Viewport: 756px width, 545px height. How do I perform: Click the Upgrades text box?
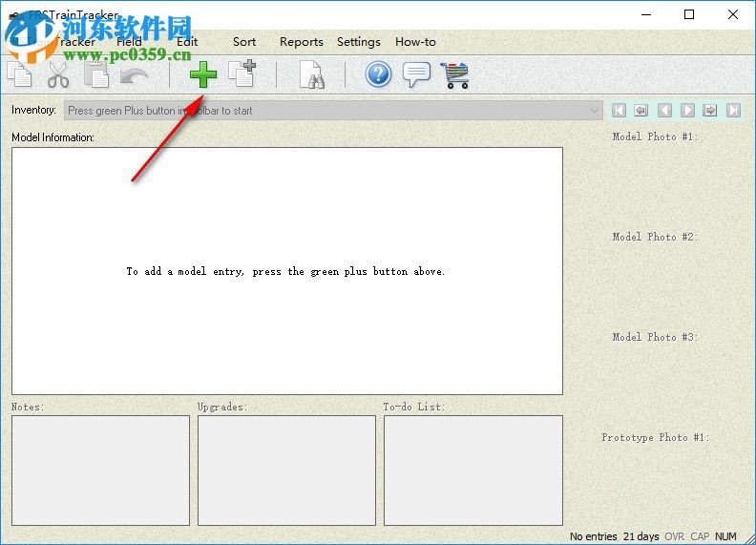pyautogui.click(x=286, y=471)
